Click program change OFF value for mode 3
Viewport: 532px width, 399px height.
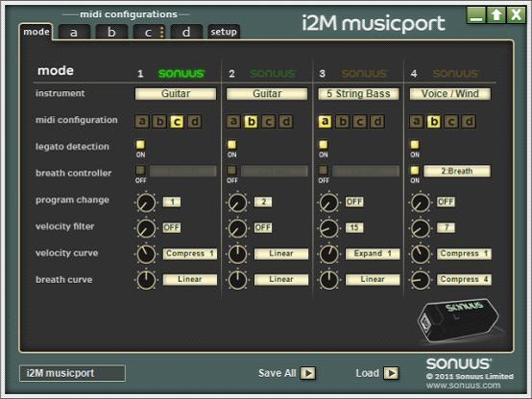354,202
